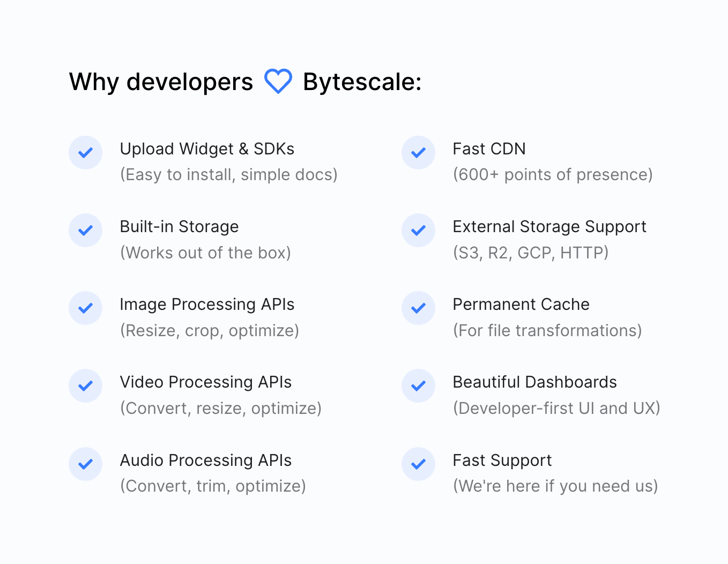Click '600+ points of presence' description

tap(552, 175)
